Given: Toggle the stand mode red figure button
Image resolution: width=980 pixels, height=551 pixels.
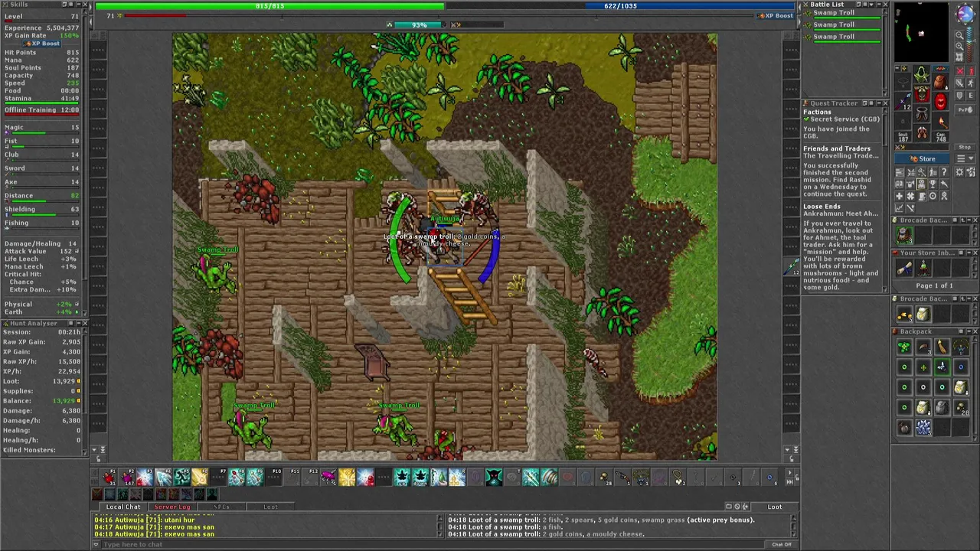Looking at the screenshot, I should click(x=971, y=70).
